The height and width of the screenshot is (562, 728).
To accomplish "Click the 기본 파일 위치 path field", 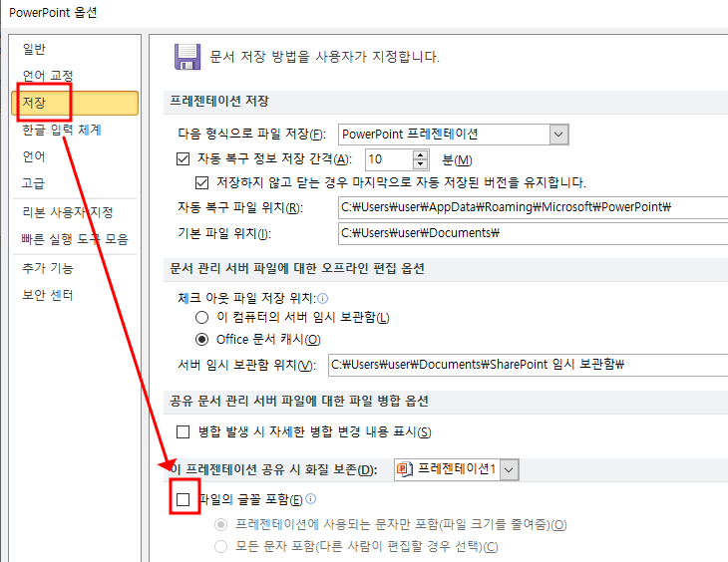I will point(533,233).
